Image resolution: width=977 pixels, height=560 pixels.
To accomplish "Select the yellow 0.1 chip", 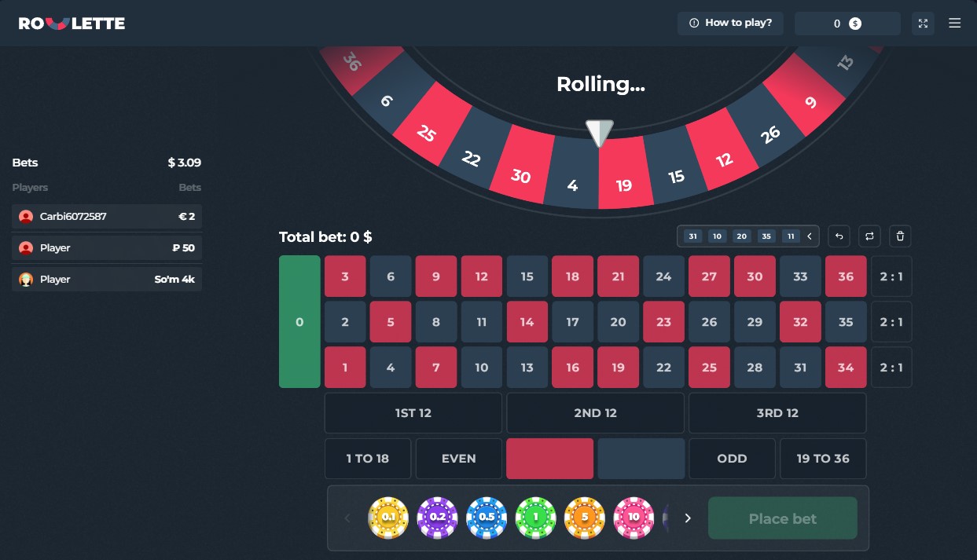I will coord(388,518).
